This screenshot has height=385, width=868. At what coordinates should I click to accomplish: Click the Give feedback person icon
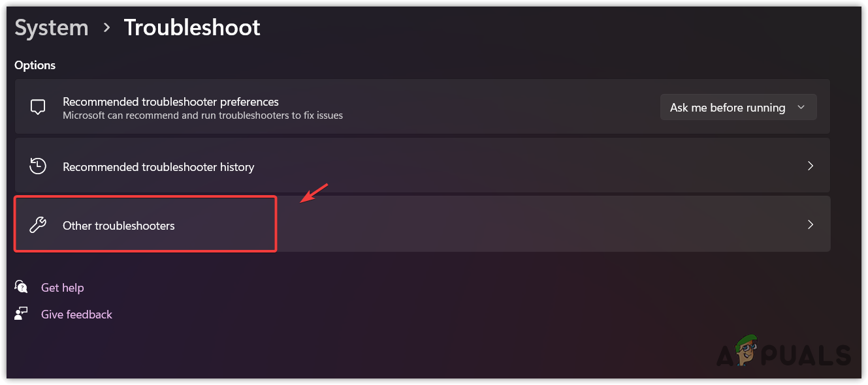click(x=22, y=314)
